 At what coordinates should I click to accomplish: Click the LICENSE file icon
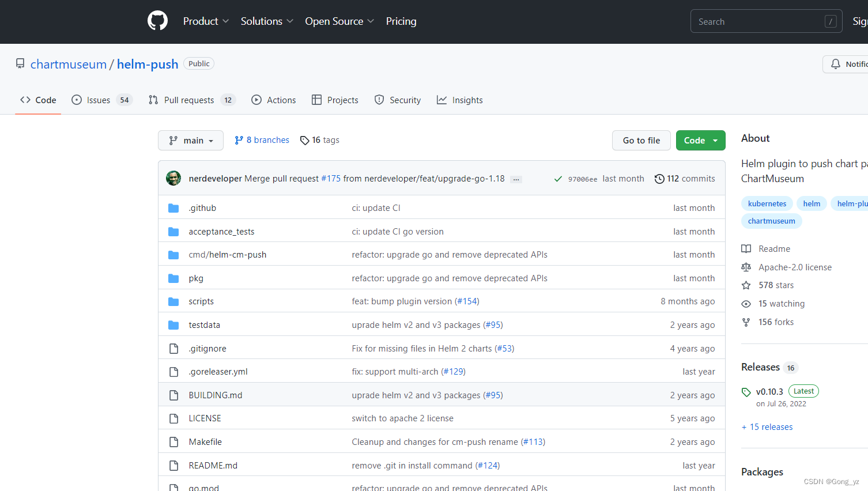(173, 418)
